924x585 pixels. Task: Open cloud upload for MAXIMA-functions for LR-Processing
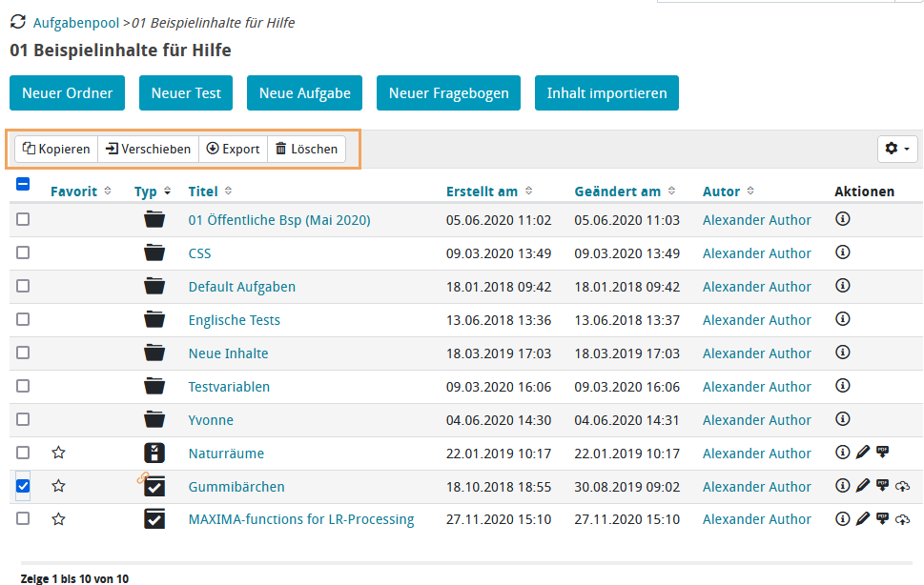click(x=903, y=518)
